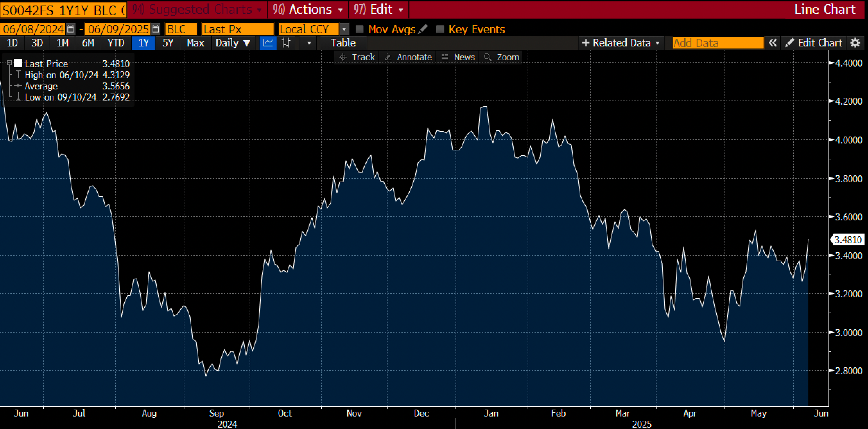Select the line chart type icon
The image size is (868, 429).
(x=268, y=43)
